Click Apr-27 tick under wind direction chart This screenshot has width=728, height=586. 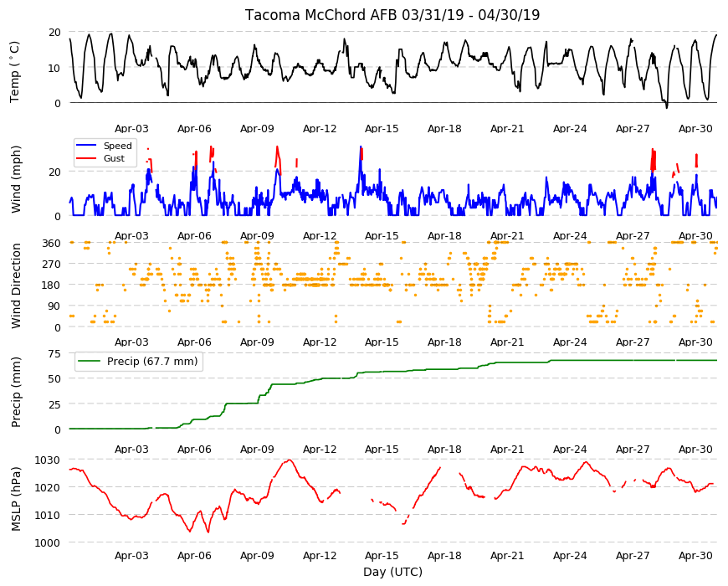(633, 342)
